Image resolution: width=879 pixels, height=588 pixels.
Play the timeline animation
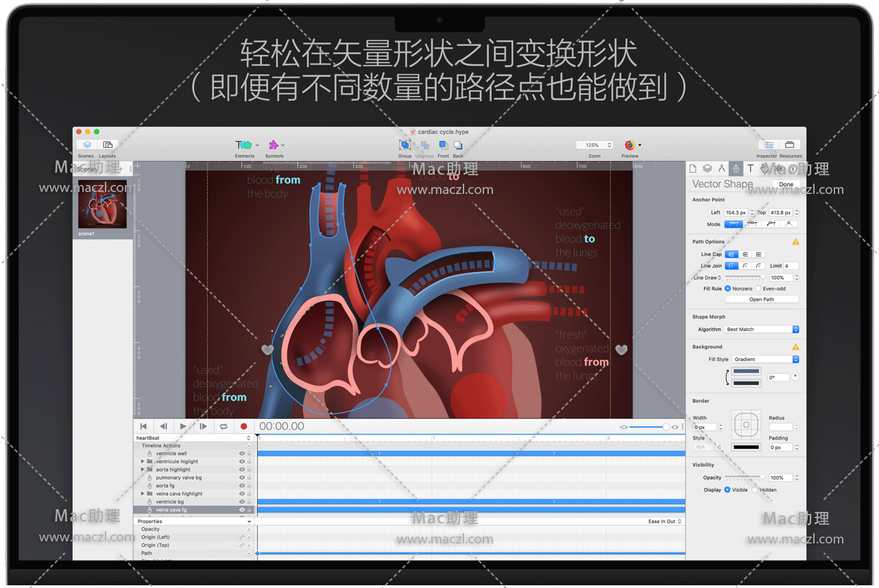tap(183, 426)
